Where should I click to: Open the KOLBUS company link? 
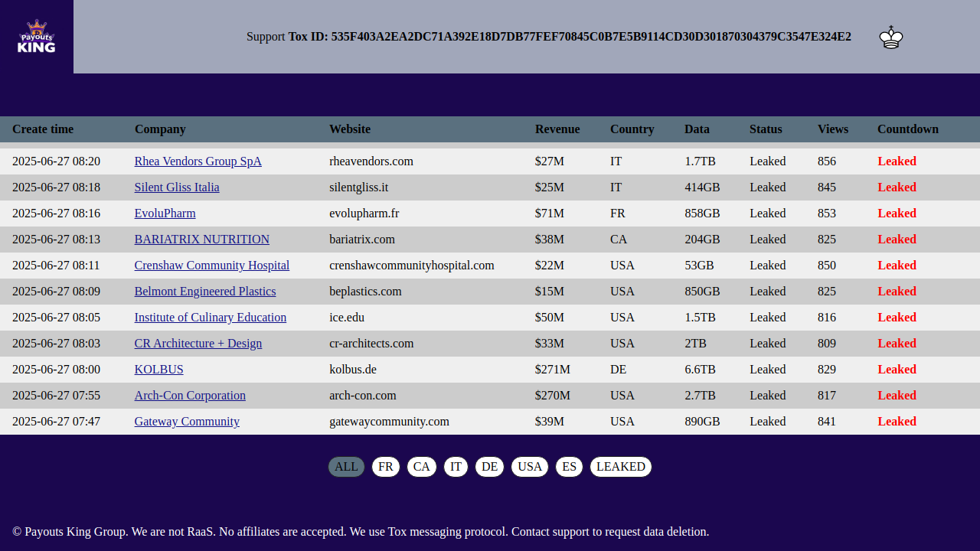(x=158, y=370)
